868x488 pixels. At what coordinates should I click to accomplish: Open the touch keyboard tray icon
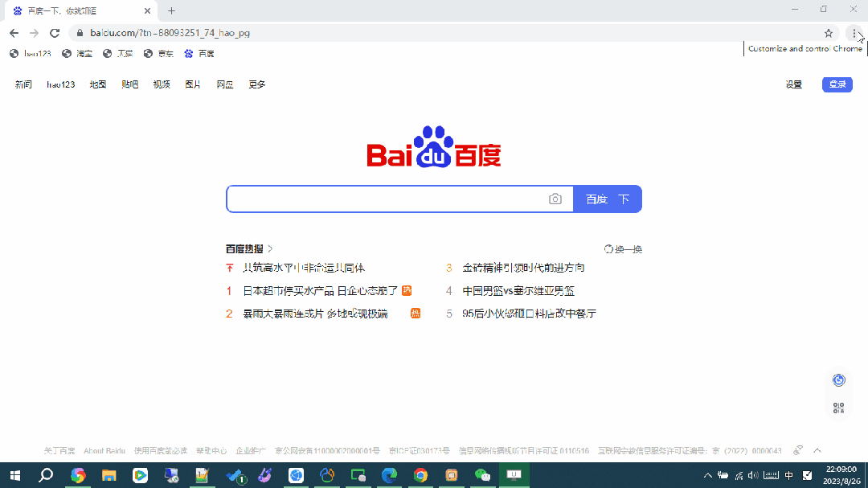(x=771, y=475)
